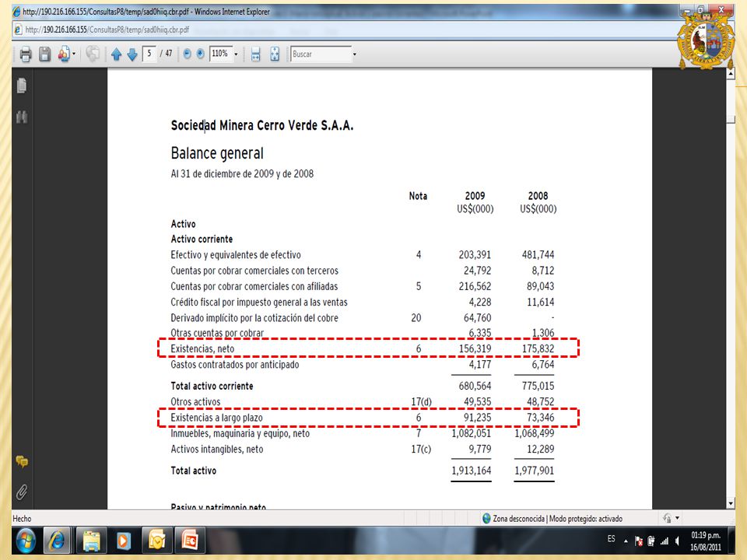This screenshot has height=560, width=747.
Task: Open the Comments panel icon
Action: 22,461
